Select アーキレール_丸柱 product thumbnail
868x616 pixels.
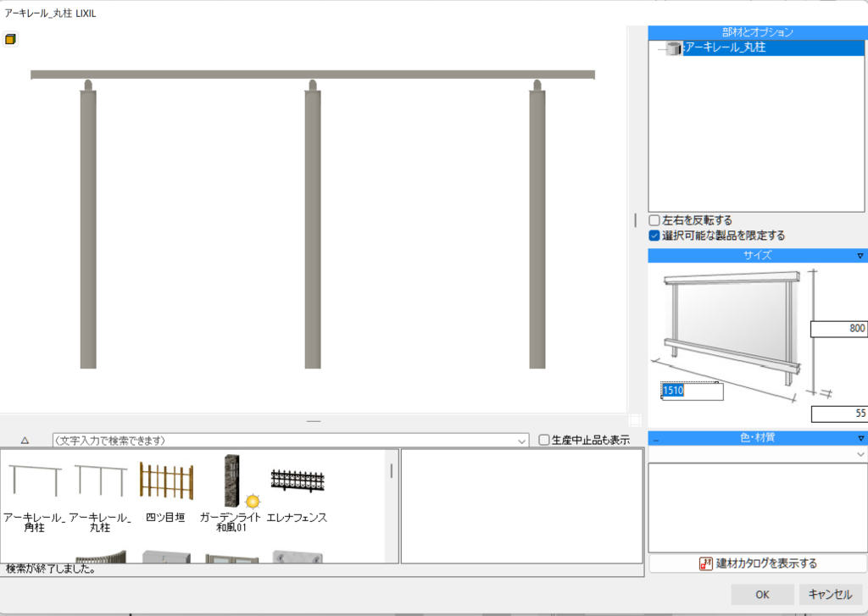coord(100,480)
